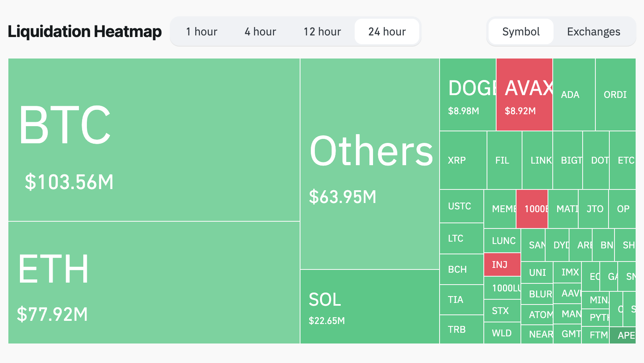Image resolution: width=644 pixels, height=363 pixels.
Task: Choose the ATOM heatmap tile
Action: coord(537,315)
